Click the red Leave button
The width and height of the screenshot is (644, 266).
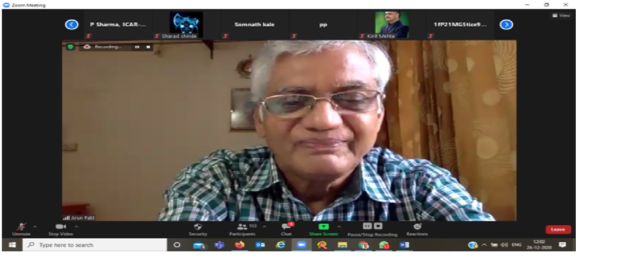(x=558, y=229)
